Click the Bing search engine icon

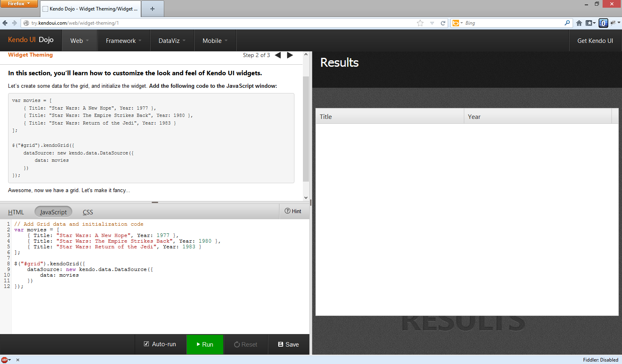456,23
